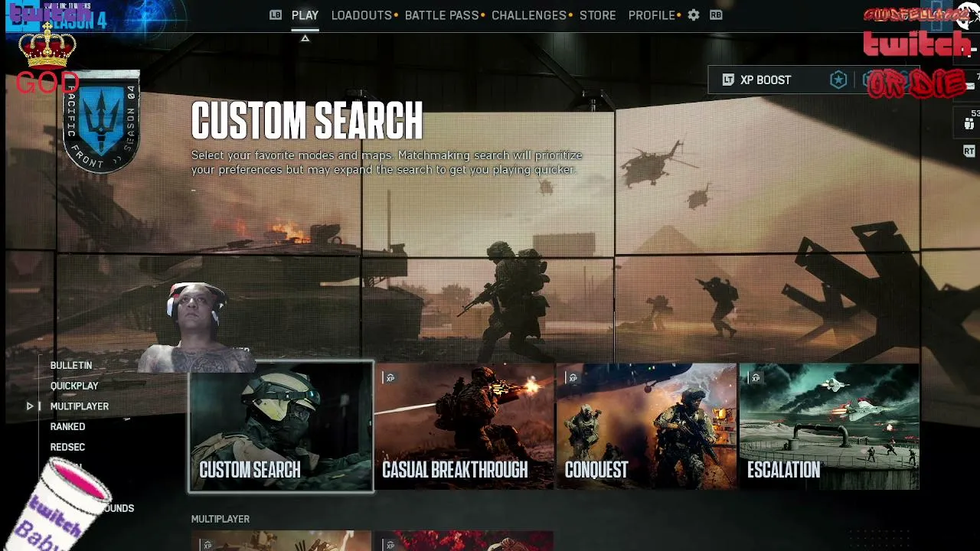Switch to the PLAY tab
Screen dimensions: 980x551
point(305,15)
